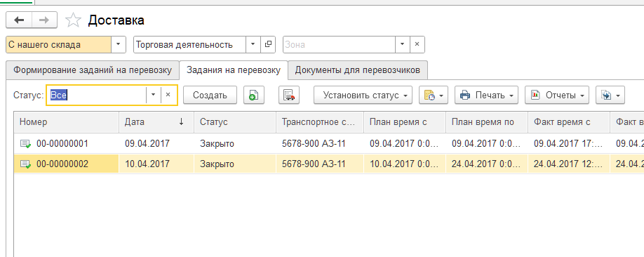Open the Торговая деятельность item via squares icon
The width and height of the screenshot is (644, 257).
pyautogui.click(x=268, y=44)
